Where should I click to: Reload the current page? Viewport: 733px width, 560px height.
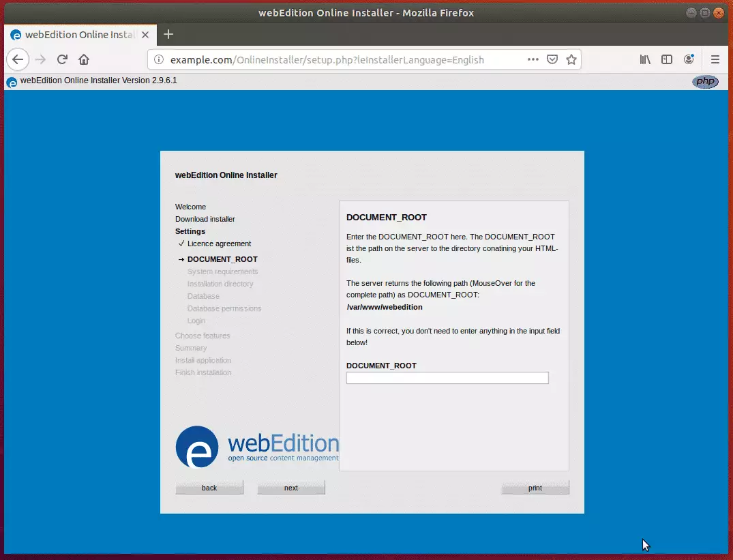coord(62,59)
